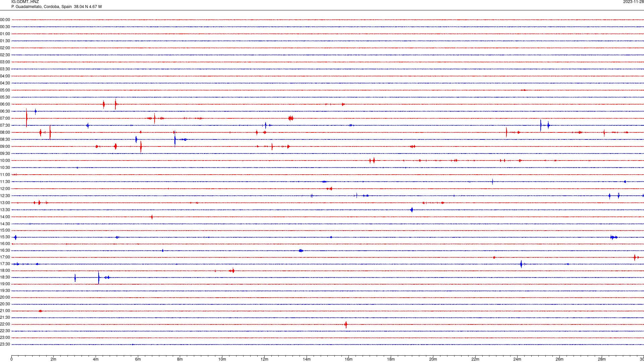Click the blue burst on 16:30 trace near 14m

click(x=301, y=251)
